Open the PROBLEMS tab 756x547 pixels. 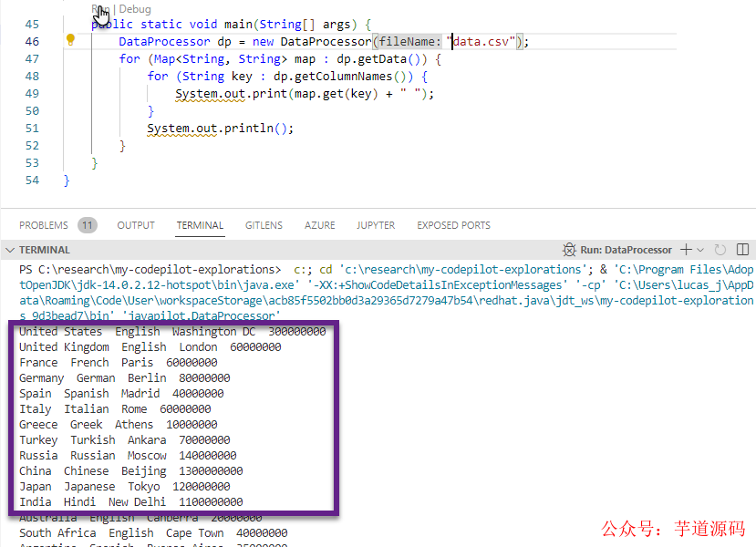coord(44,225)
